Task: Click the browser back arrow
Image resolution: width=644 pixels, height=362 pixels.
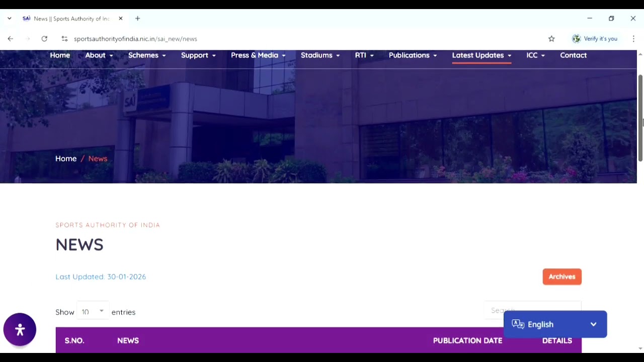Action: 11,39
